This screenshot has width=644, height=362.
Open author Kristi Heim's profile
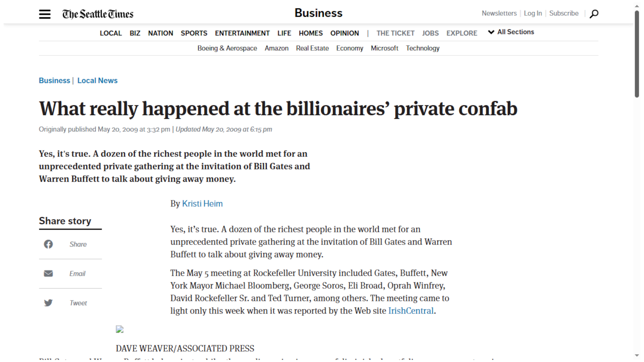click(x=202, y=203)
